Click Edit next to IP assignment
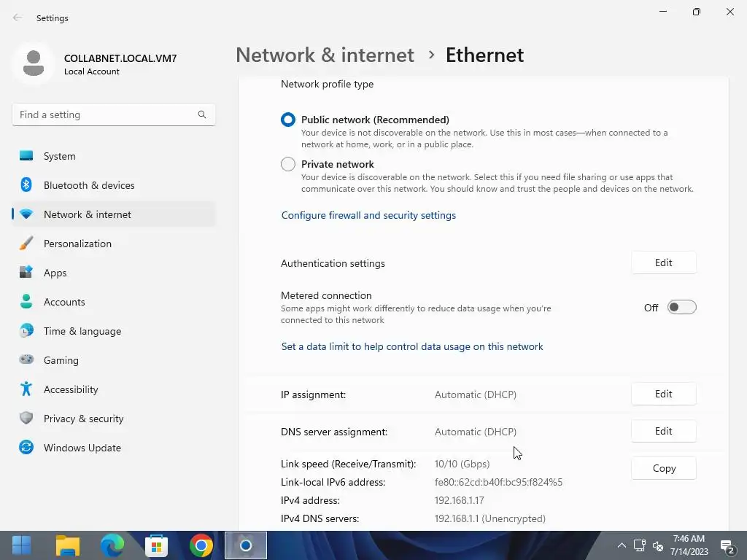Screen dimensions: 747x560 coord(663,394)
